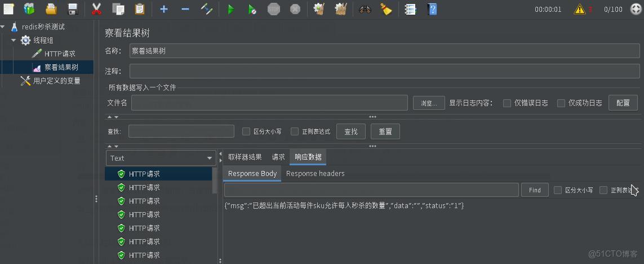
Task: Focus the response body Find text field
Action: pos(371,190)
